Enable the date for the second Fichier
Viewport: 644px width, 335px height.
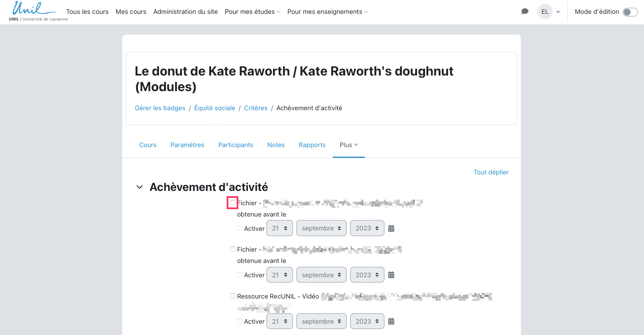(x=240, y=275)
